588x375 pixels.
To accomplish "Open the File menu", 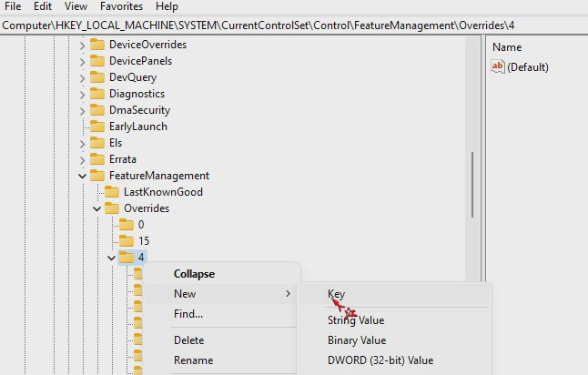I will (x=13, y=6).
